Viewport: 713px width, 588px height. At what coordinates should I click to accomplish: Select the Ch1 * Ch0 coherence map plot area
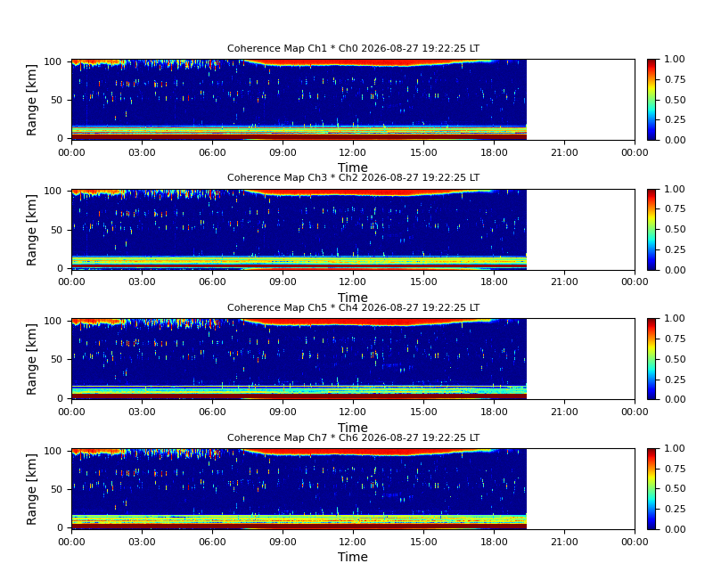(x=353, y=100)
